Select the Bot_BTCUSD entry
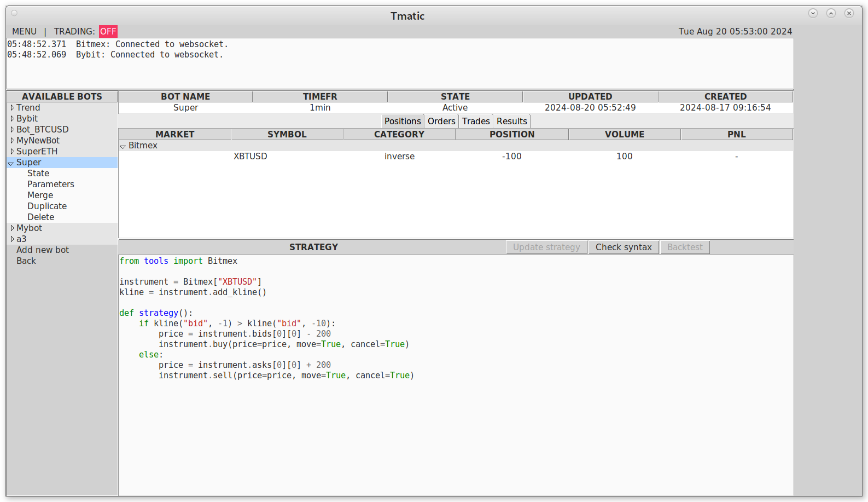This screenshot has width=868, height=502. tap(43, 130)
